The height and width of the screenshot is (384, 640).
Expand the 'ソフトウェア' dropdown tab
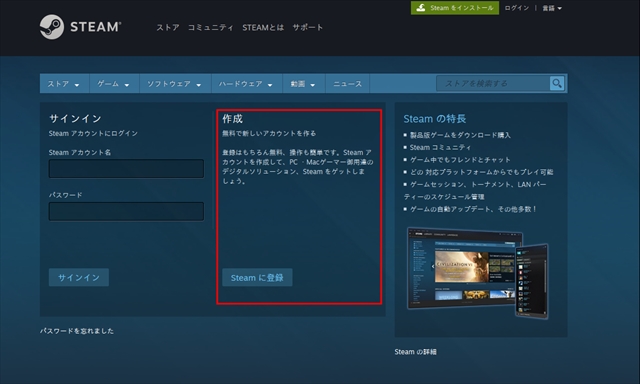(175, 84)
